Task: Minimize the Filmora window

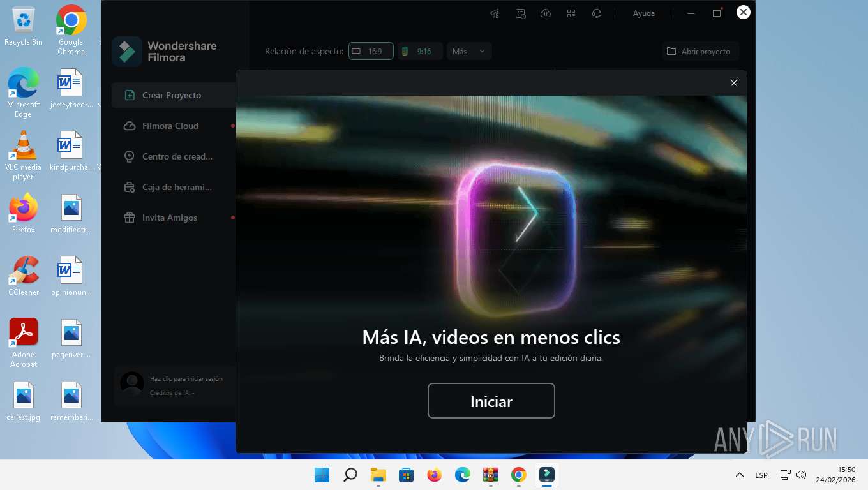Action: 691,13
